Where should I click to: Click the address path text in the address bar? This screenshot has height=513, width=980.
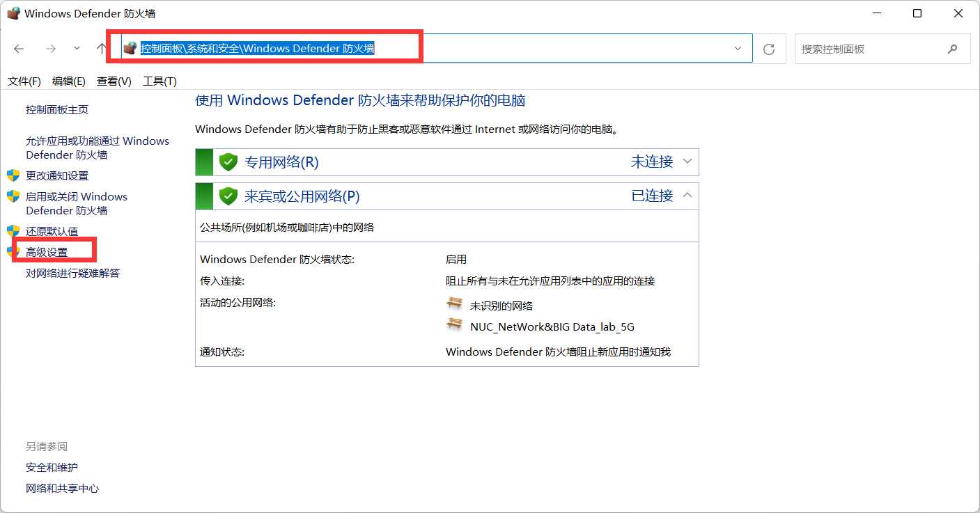tap(258, 48)
